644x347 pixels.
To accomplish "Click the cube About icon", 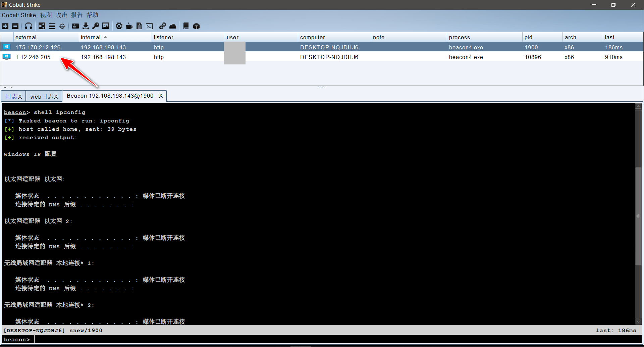I will (197, 26).
